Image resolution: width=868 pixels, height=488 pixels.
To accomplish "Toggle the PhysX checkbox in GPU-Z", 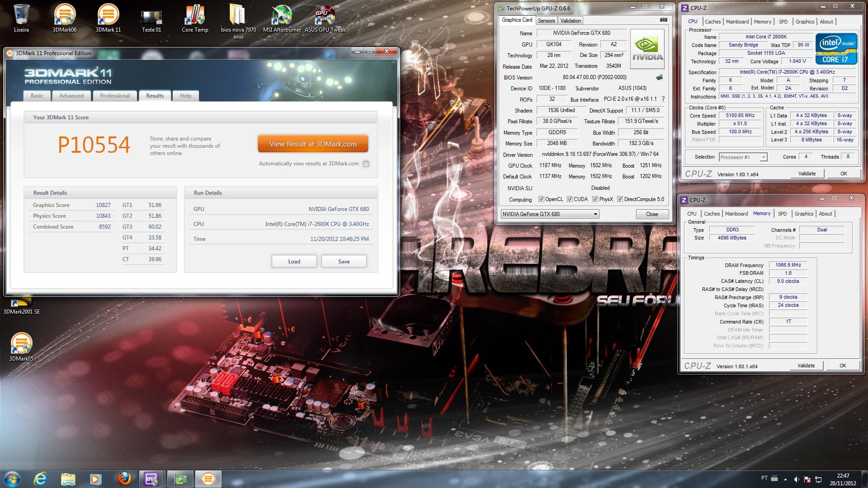I will [595, 199].
